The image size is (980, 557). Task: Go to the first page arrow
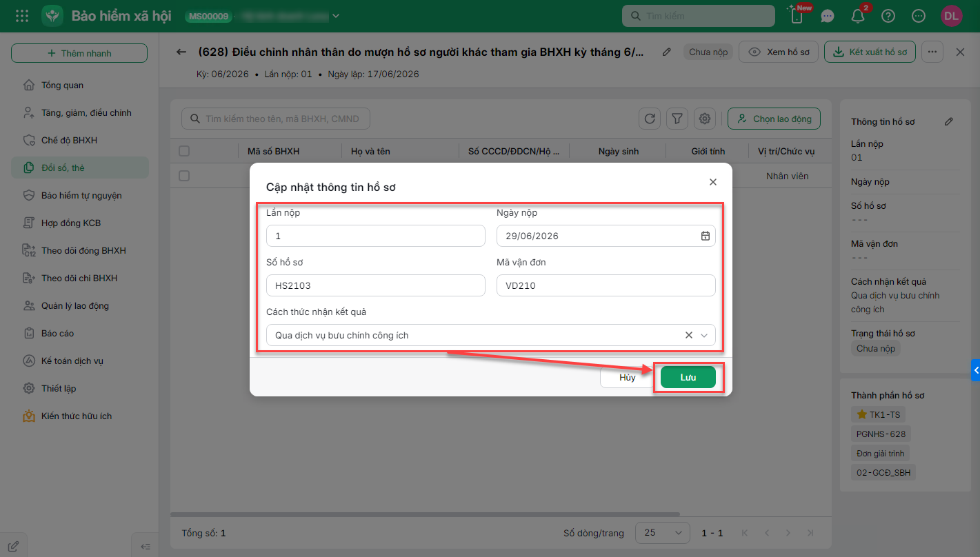pos(744,533)
